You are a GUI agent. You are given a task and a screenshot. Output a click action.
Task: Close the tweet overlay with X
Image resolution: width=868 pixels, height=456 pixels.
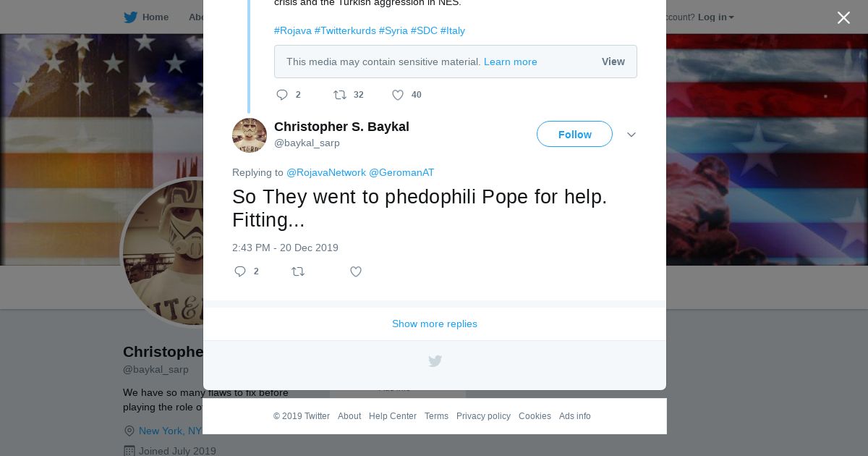coord(843,18)
